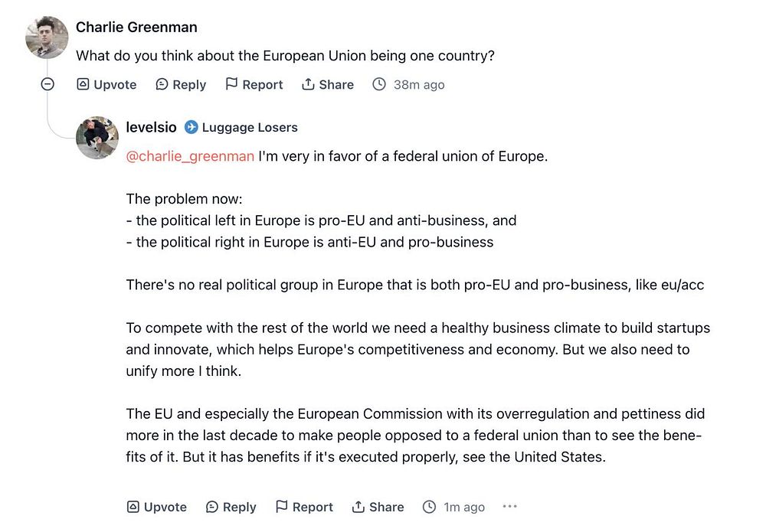The image size is (766, 532).
Task: Report Charlie Greenman's comment
Action: (254, 84)
